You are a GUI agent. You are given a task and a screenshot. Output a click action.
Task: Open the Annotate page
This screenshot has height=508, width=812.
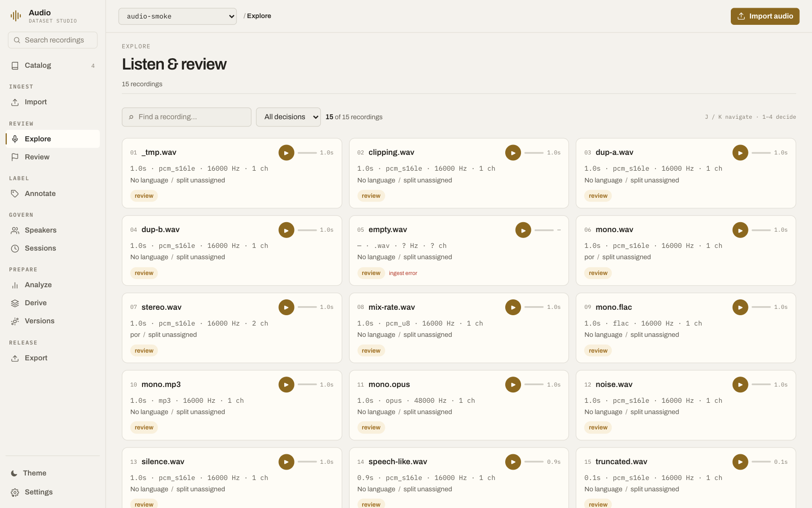(53, 194)
